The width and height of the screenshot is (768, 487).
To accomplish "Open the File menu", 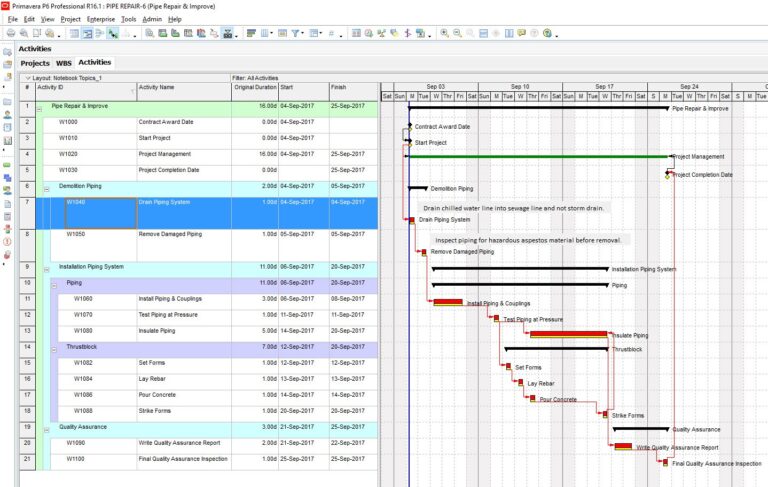I will point(13,19).
